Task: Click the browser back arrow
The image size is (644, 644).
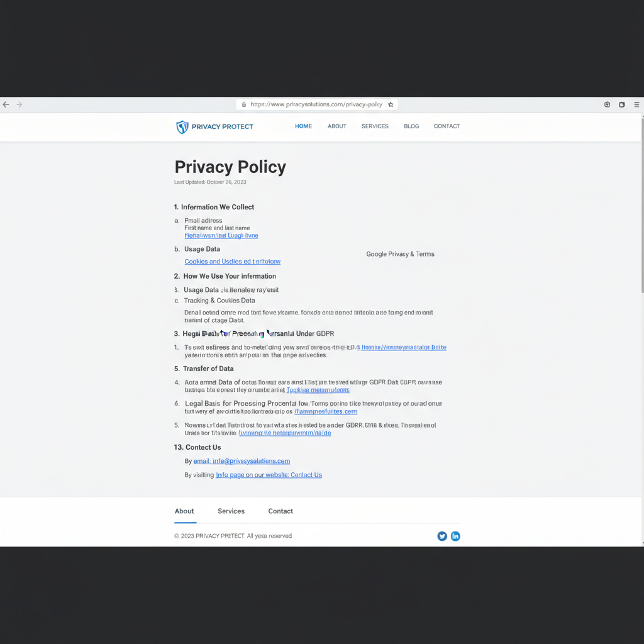Action: click(6, 104)
